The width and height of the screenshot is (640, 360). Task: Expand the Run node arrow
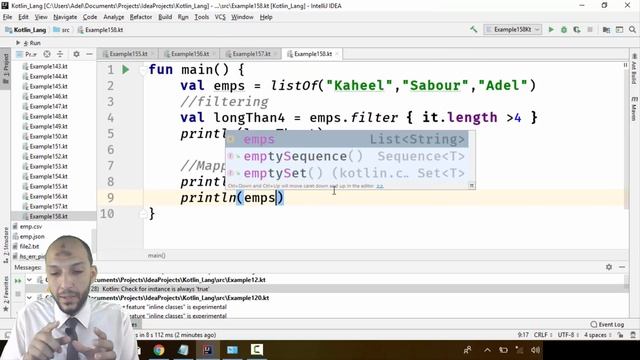[x=18, y=42]
